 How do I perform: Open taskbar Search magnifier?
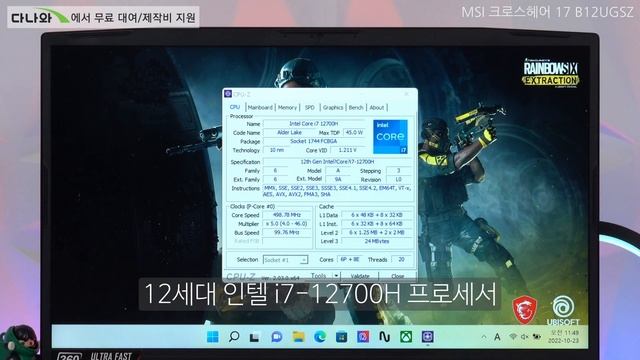point(234,337)
